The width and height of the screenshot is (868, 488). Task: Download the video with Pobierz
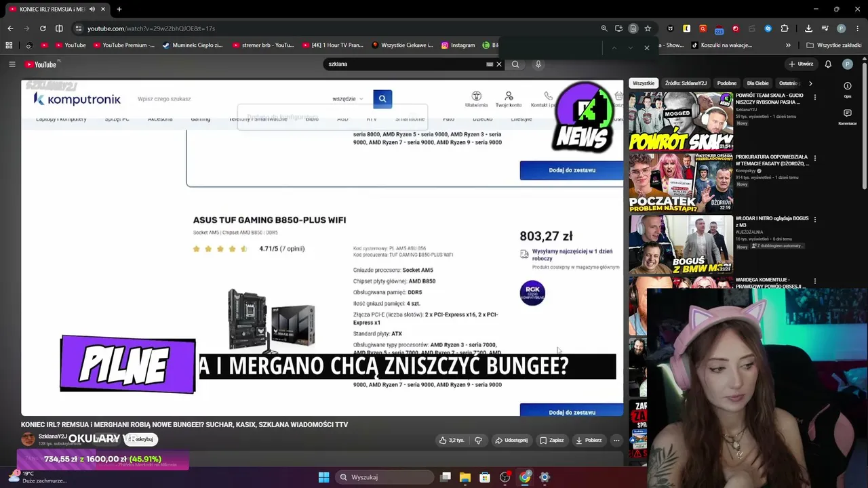589,440
